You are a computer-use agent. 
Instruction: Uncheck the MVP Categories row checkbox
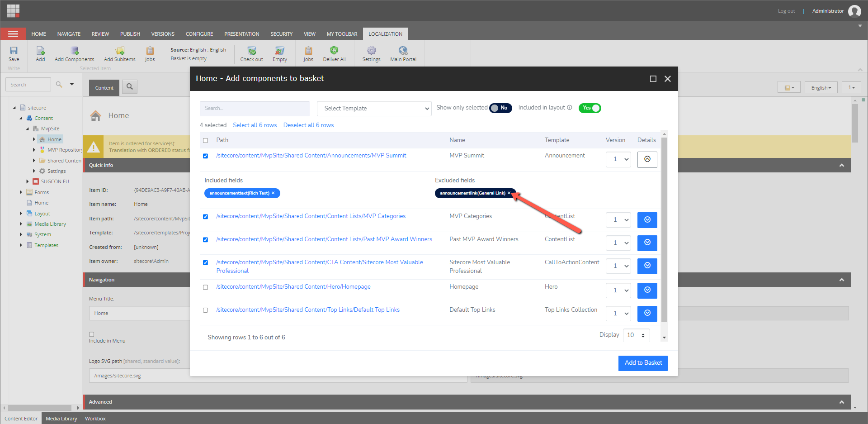[206, 216]
